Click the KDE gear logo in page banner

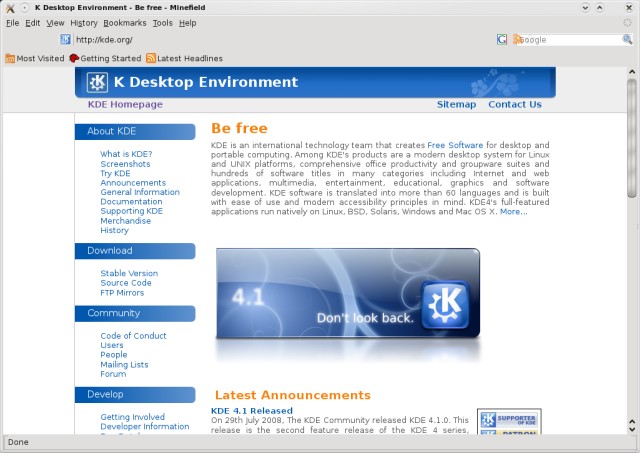click(97, 82)
